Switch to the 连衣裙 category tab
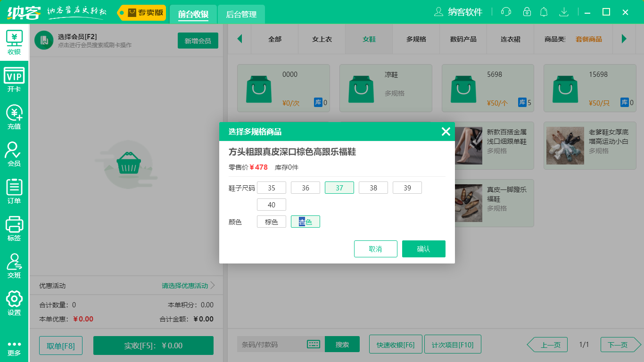The width and height of the screenshot is (644, 362). (510, 39)
